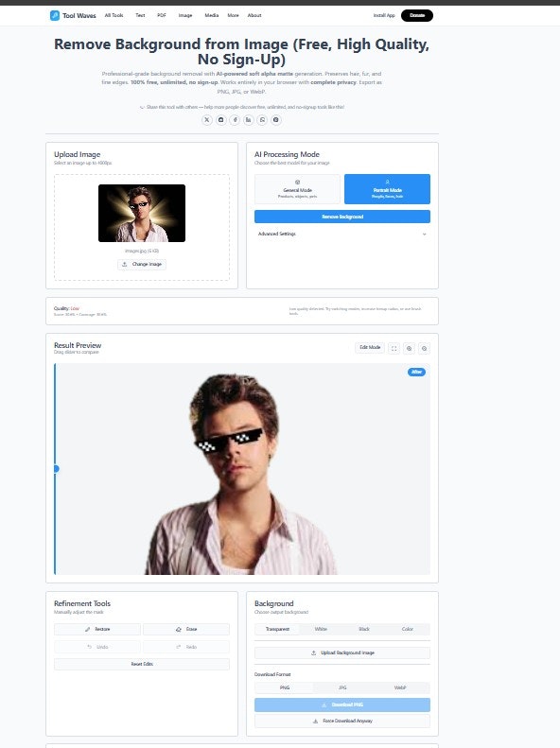Click the black Donate button
Screen dimensions: 560x748
click(x=417, y=15)
